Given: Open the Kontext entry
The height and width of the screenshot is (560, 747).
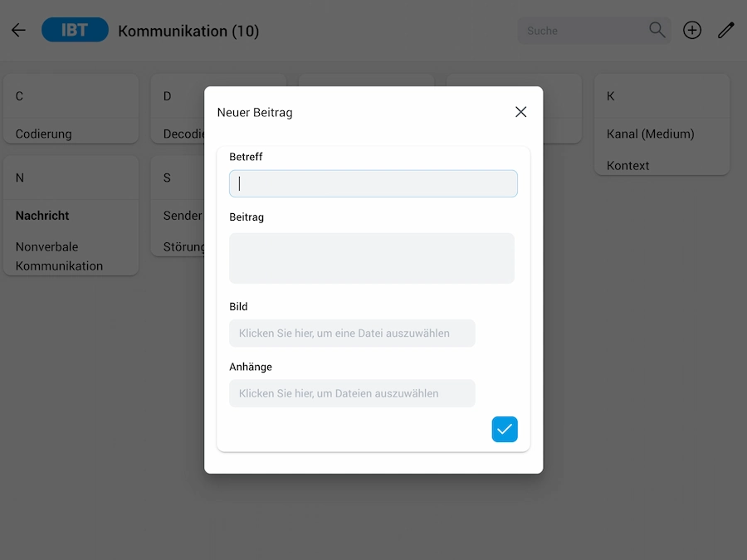Looking at the screenshot, I should (627, 166).
